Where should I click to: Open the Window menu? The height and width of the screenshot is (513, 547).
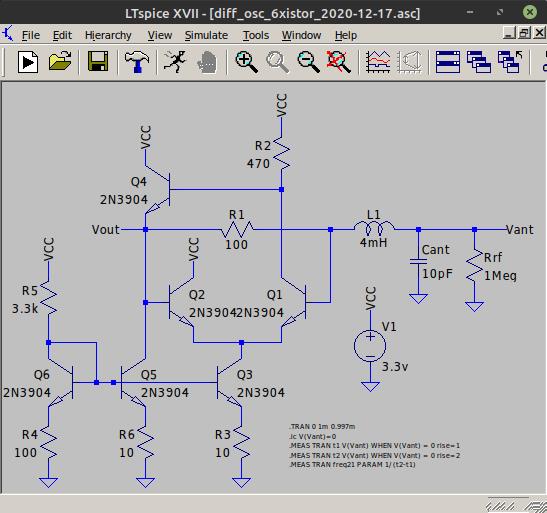pos(301,35)
